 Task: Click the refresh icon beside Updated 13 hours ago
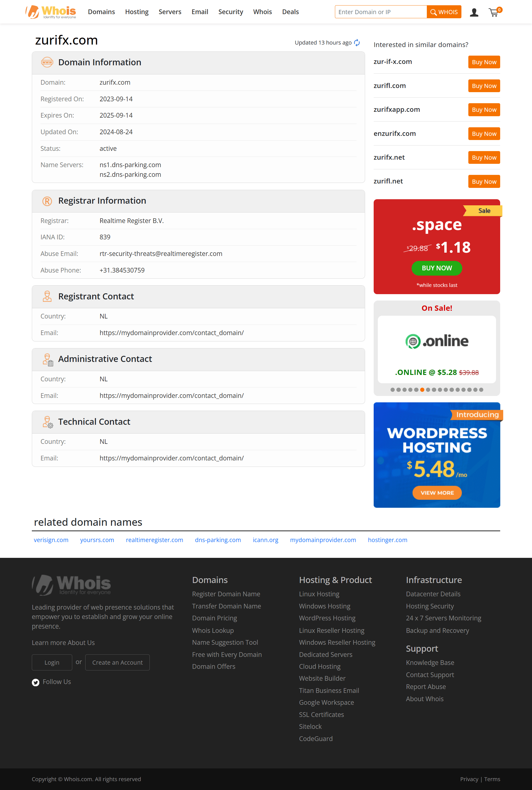tap(357, 43)
